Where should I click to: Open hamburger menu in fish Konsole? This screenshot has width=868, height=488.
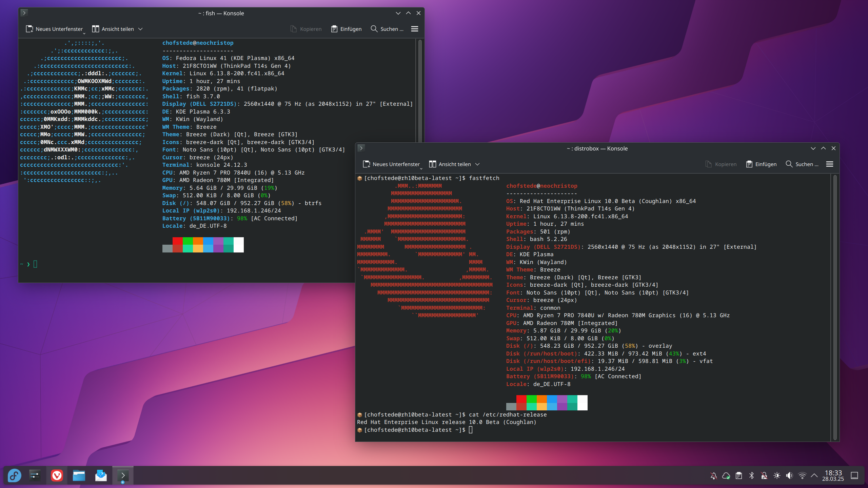pyautogui.click(x=414, y=29)
